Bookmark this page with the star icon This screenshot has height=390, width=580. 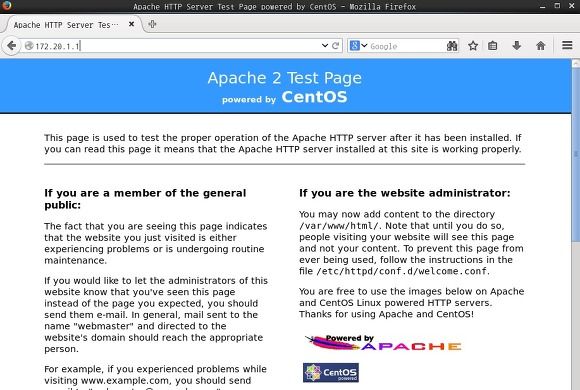pos(473,46)
